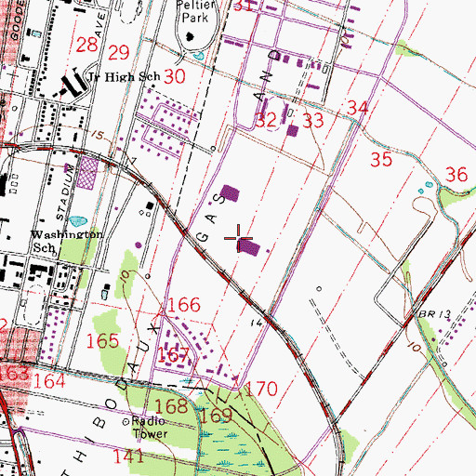
Task: Click section number 30
Action: pyautogui.click(x=175, y=76)
